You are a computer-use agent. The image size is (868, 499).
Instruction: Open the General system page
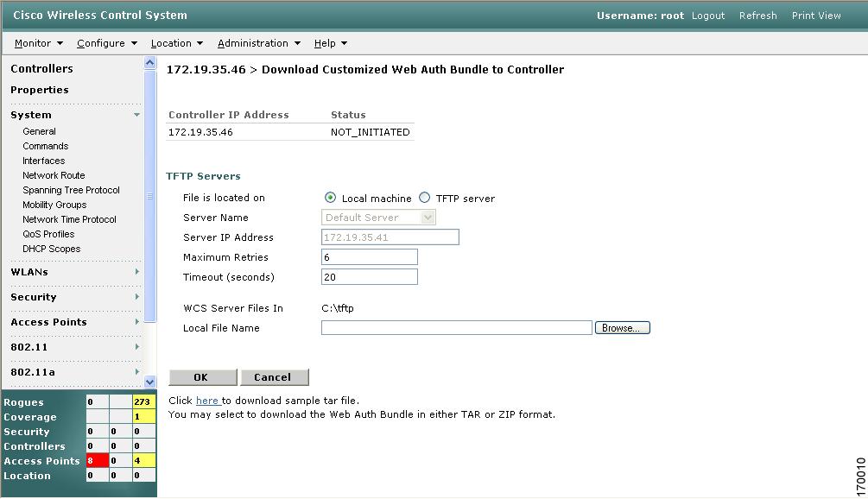tap(39, 131)
